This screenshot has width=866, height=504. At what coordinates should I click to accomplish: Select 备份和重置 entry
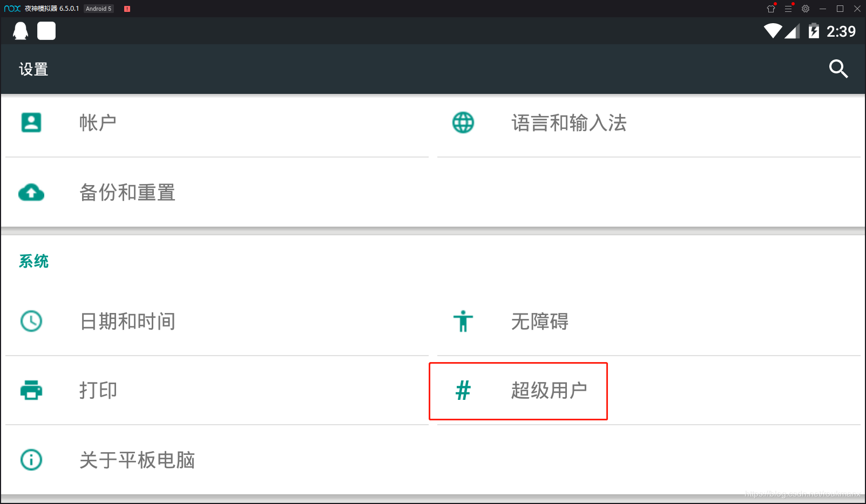coord(127,193)
